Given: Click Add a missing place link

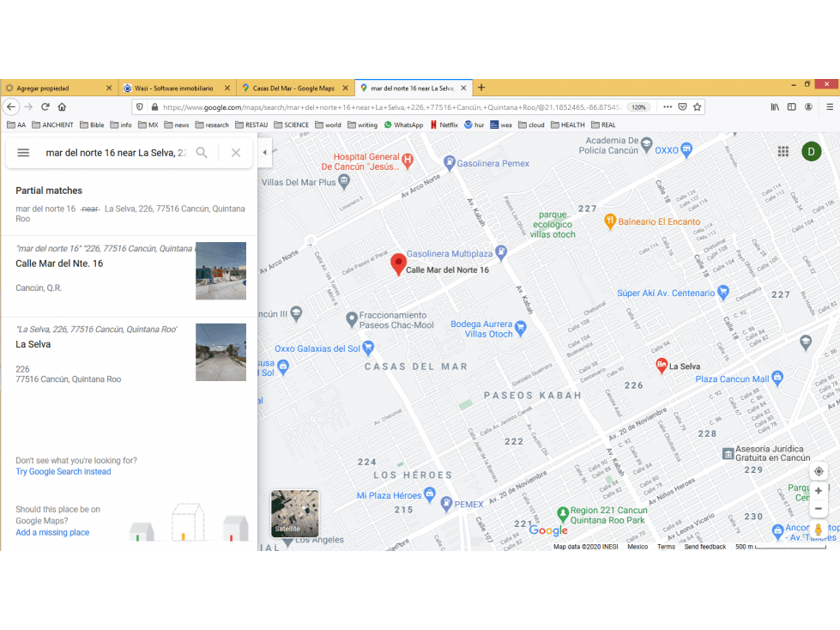Looking at the screenshot, I should (52, 532).
